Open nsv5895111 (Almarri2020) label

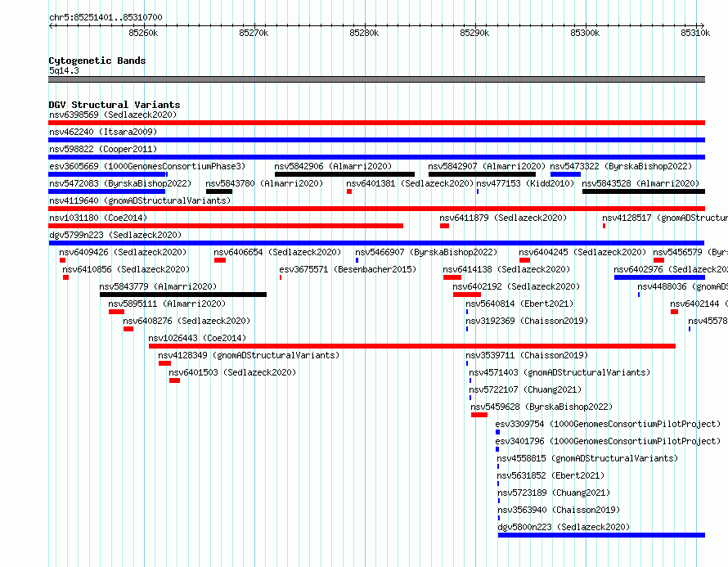[167, 304]
